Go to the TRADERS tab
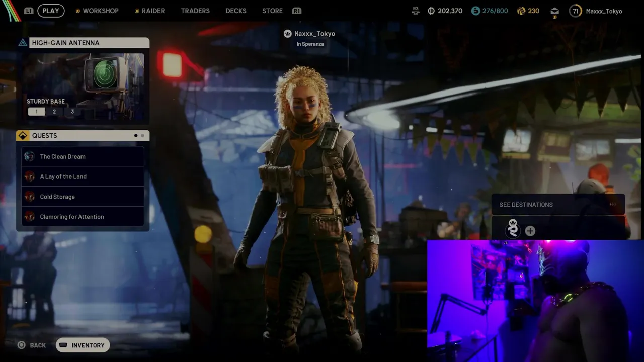 click(x=195, y=11)
